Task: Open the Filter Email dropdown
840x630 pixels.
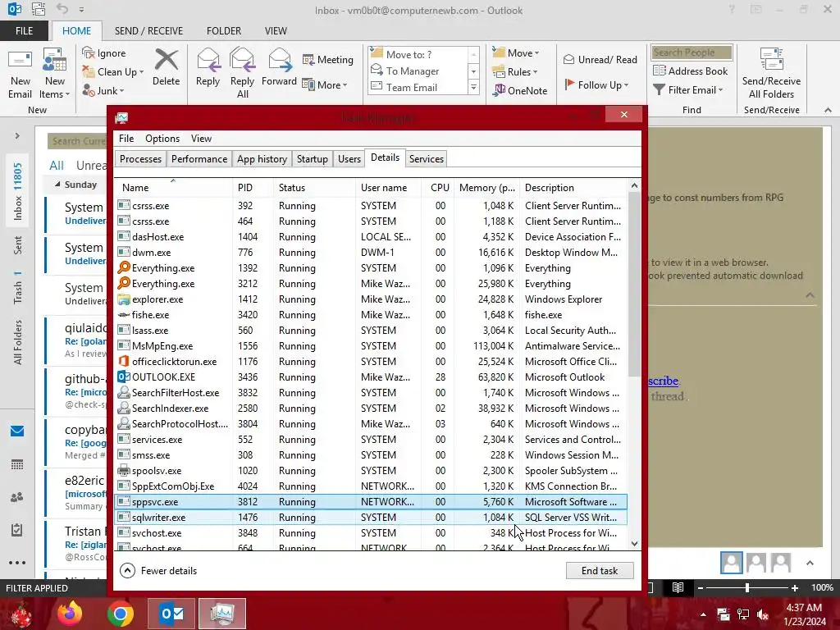Action: pos(688,90)
